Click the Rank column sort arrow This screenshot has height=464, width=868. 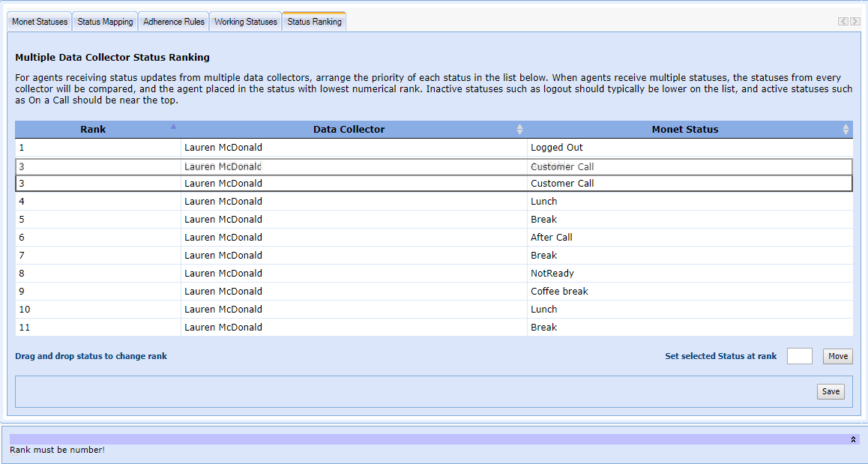point(173,127)
